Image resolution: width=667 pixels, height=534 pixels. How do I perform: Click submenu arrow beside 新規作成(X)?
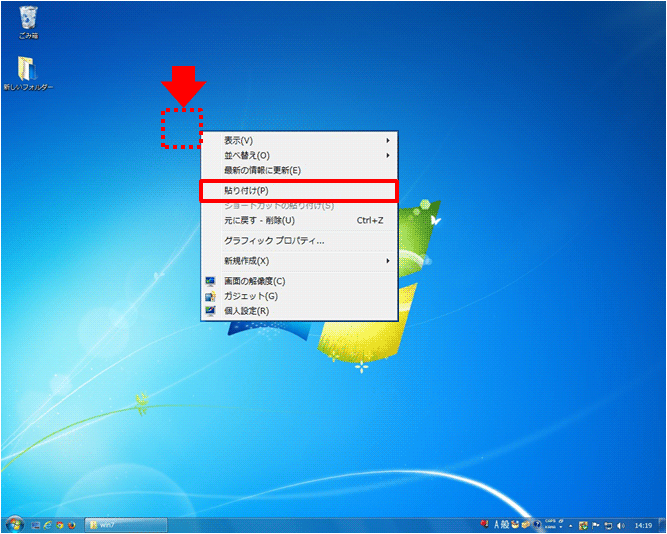tap(388, 261)
